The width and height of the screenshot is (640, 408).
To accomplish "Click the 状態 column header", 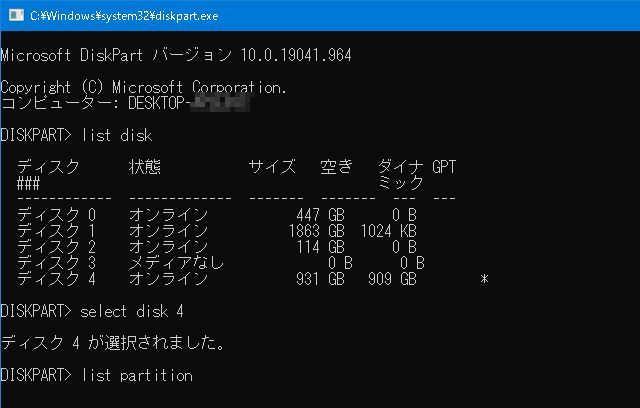I will coord(145,167).
